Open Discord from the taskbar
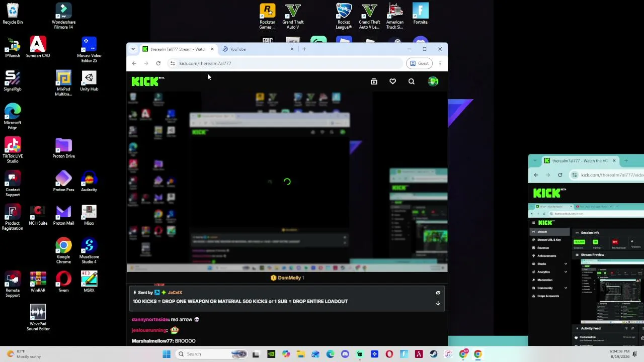This screenshot has height=362, width=644. [345, 354]
